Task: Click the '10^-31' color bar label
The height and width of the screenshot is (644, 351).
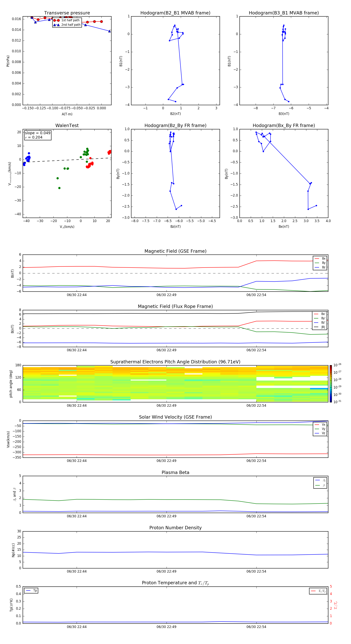Action: coord(337,402)
